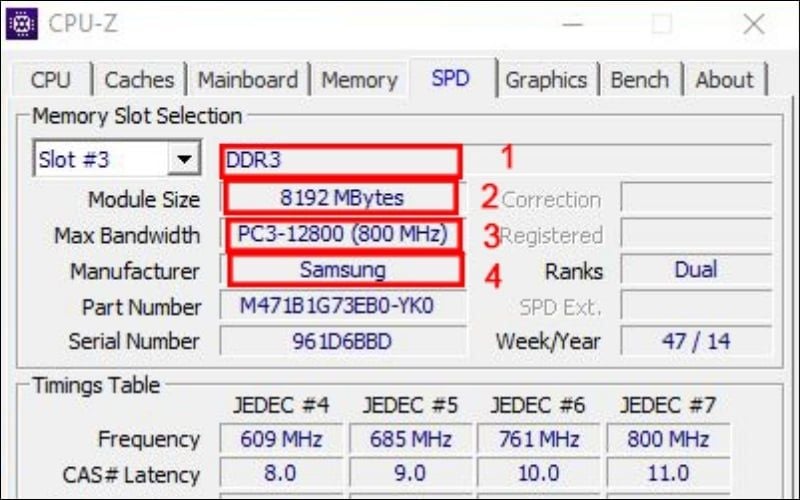Screen dimensions: 800x500
Task: Click the JEDEC #6 column header
Action: coord(538,406)
